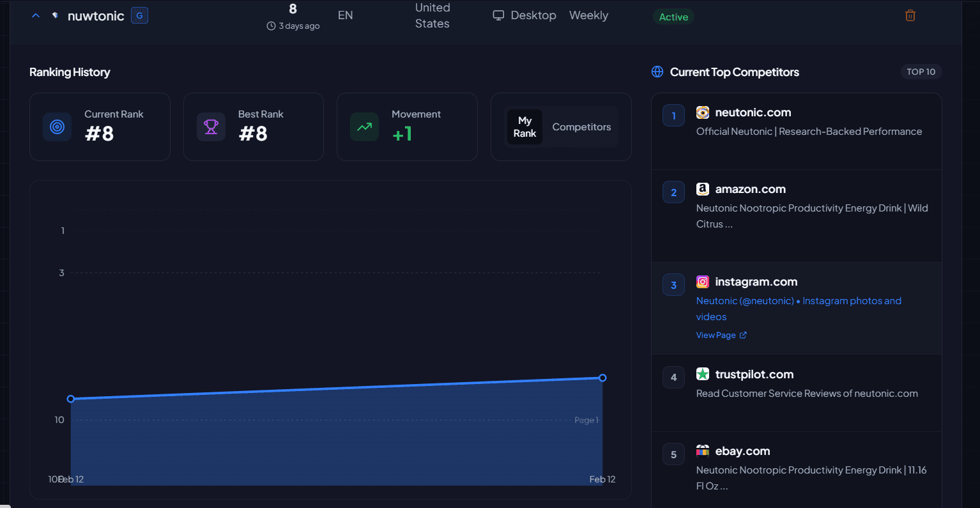Screen dimensions: 980x508
Task: Click the trash icon to delete this keyword
Action: click(910, 15)
